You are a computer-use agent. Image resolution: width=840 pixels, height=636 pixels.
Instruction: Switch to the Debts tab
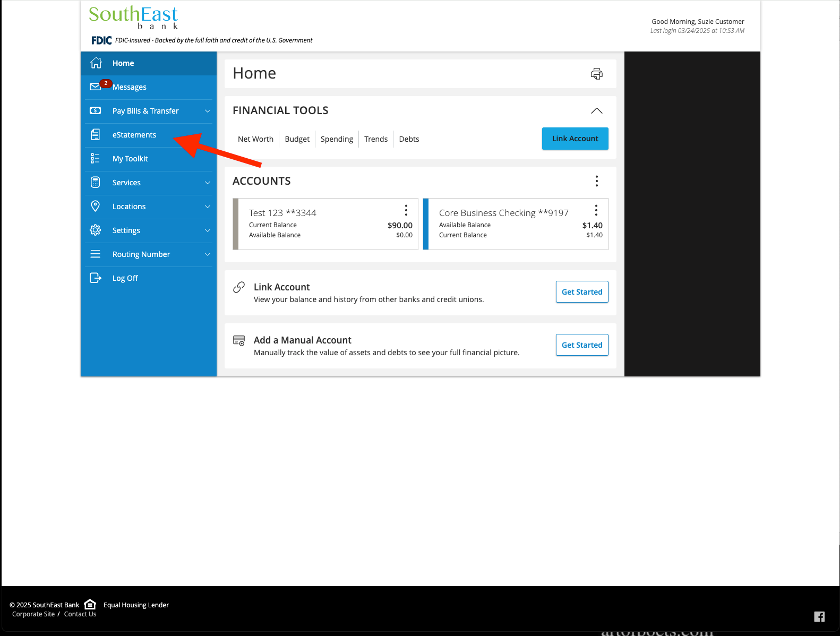coord(409,139)
